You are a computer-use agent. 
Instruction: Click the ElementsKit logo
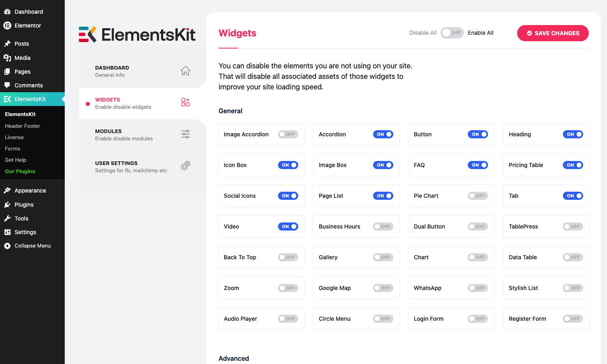(x=137, y=35)
